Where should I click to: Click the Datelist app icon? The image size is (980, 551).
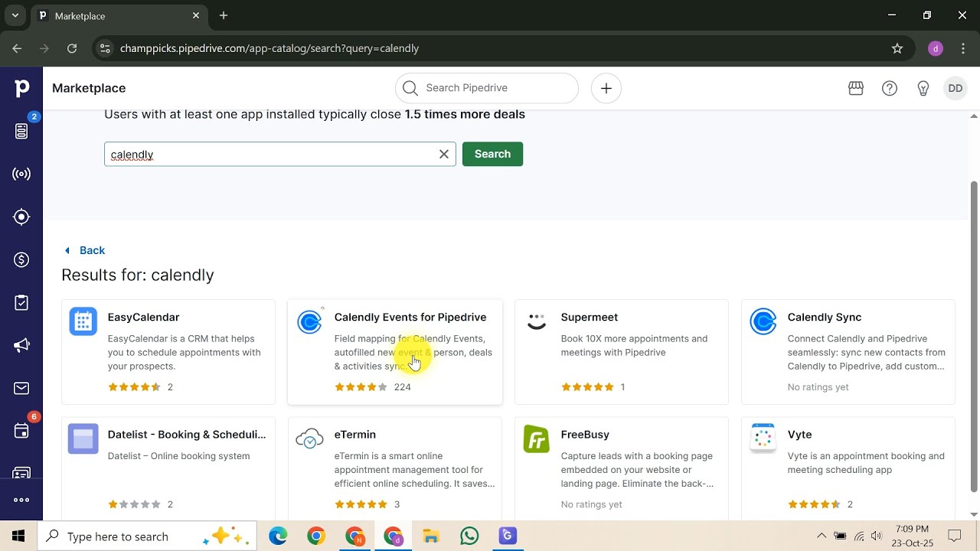(x=83, y=439)
